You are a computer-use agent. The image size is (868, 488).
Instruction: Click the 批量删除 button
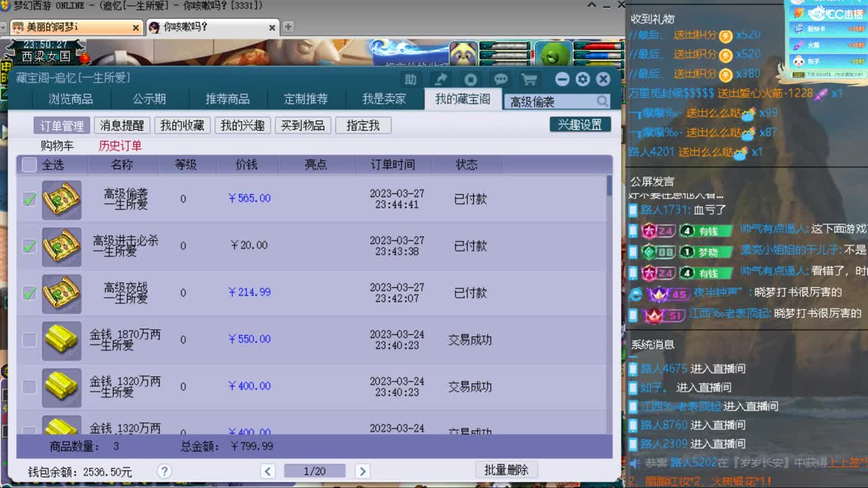(x=506, y=469)
